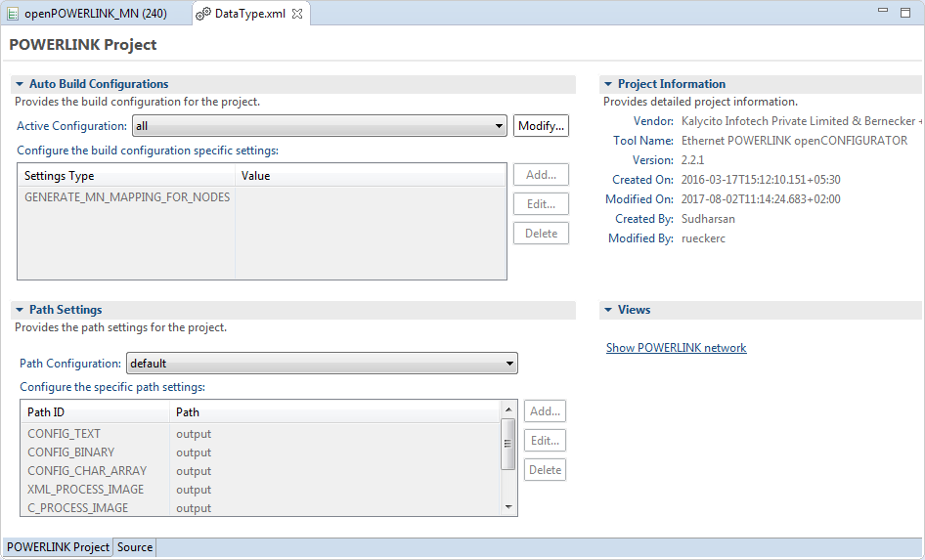Select the GENERATE_MN_MAPPING_FOR_NODES row
Screen dimensions: 925x560
tap(262, 196)
